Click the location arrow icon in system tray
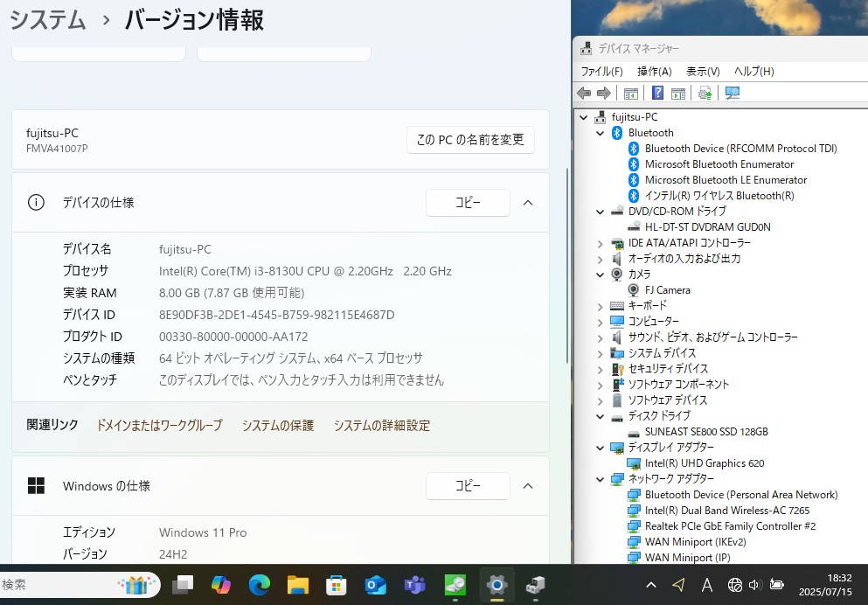 click(x=678, y=585)
